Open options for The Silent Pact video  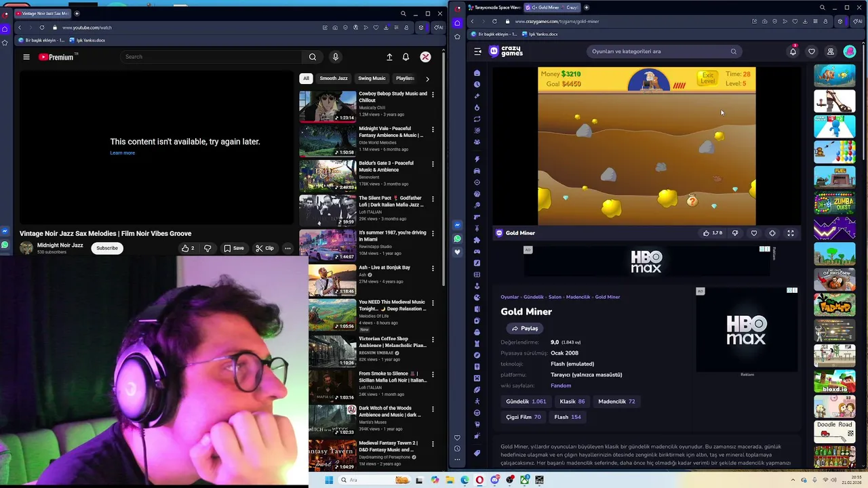(x=433, y=199)
